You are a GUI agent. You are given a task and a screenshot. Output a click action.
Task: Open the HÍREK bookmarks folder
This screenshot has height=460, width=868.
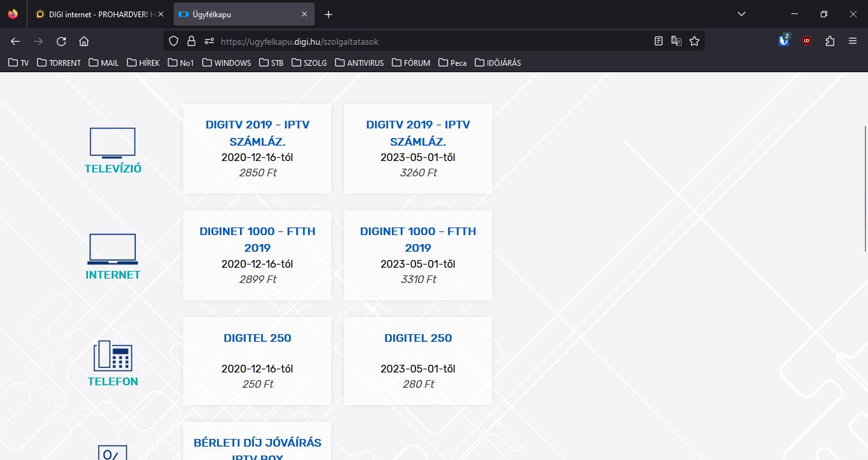tap(144, 63)
